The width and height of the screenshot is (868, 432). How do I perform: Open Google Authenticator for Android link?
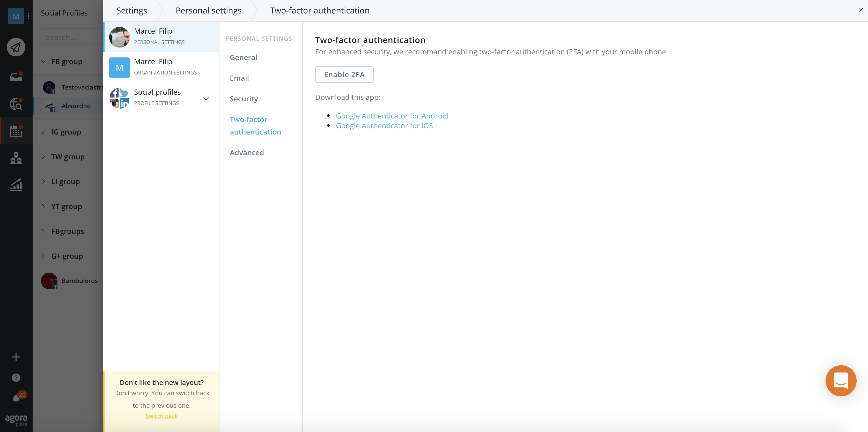pos(392,115)
